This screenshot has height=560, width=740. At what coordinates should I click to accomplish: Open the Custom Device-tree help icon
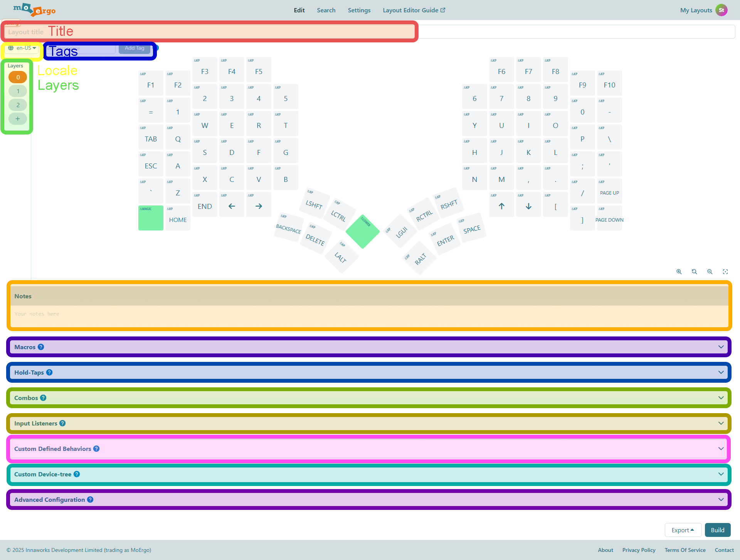click(77, 474)
